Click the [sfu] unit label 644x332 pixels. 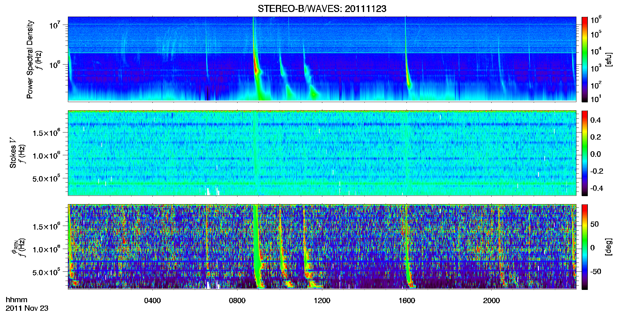point(609,59)
